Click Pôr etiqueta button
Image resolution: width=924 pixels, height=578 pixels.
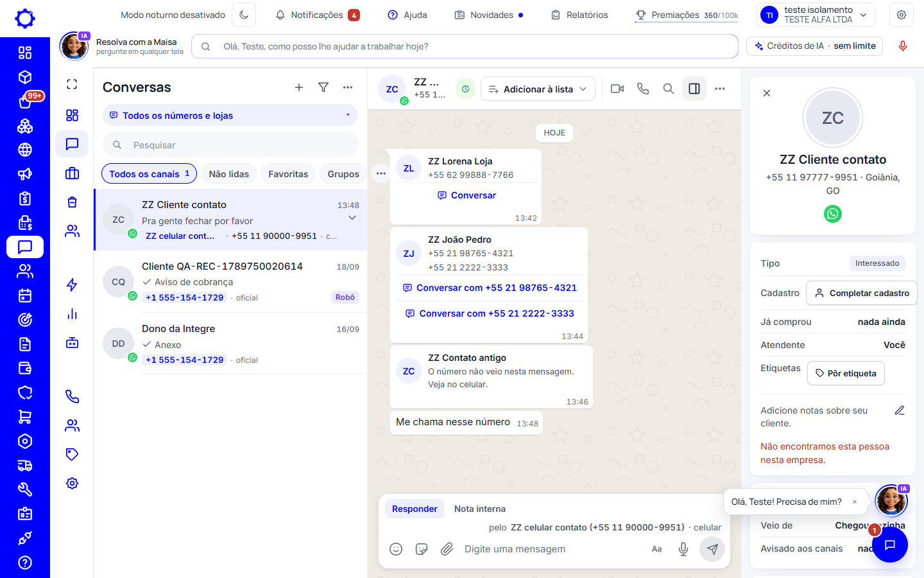(846, 373)
